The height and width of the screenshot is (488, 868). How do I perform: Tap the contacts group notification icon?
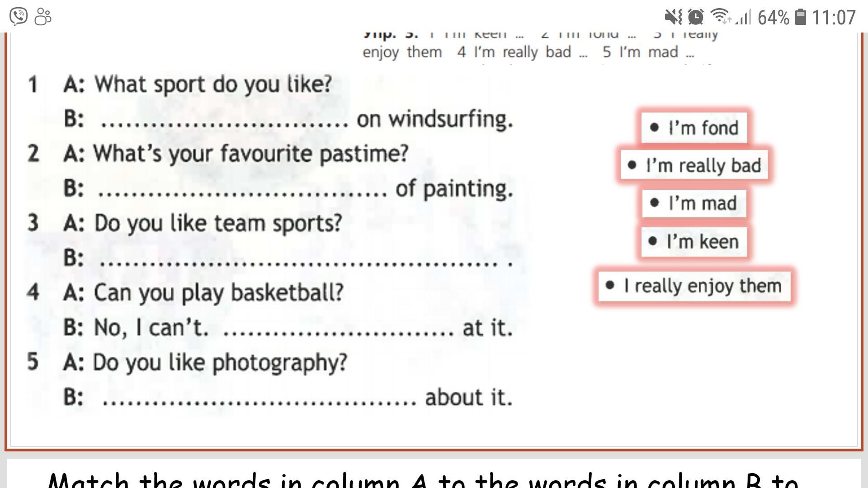[x=43, y=17]
